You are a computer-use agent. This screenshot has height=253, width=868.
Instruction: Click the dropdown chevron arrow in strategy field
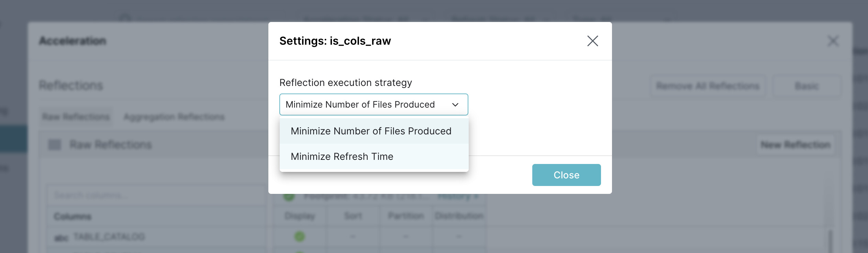pos(455,104)
